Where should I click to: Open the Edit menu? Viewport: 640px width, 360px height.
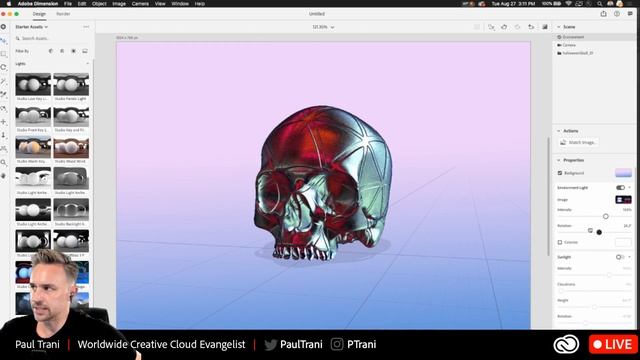click(82, 4)
